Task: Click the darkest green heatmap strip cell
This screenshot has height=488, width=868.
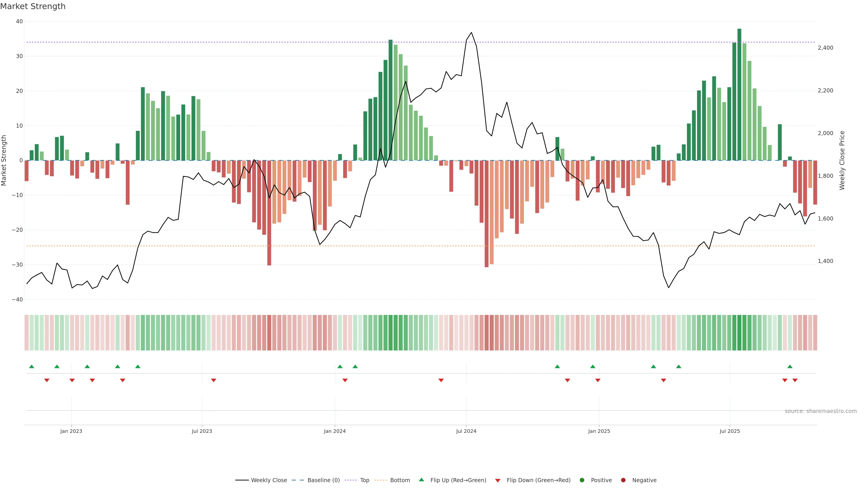Action: coord(739,332)
